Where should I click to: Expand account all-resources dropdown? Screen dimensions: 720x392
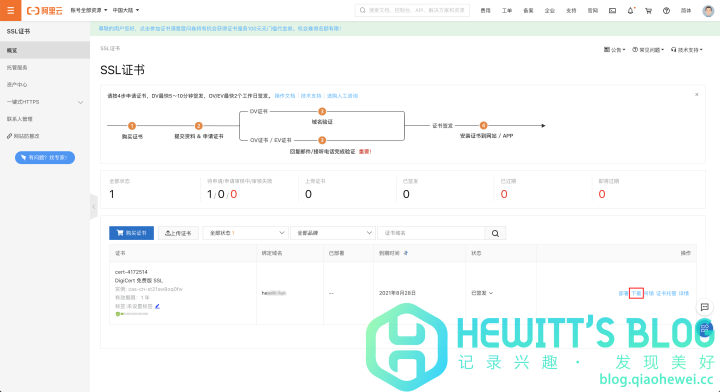[89, 10]
